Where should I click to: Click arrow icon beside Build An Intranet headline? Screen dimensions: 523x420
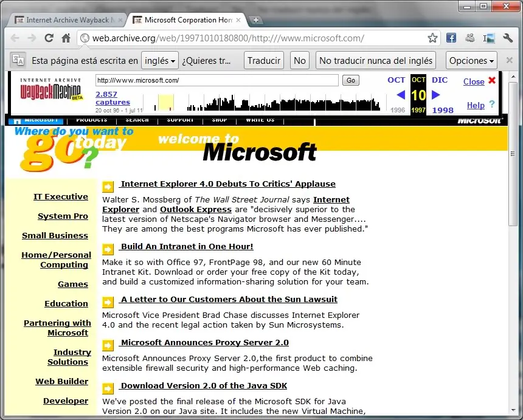108,249
